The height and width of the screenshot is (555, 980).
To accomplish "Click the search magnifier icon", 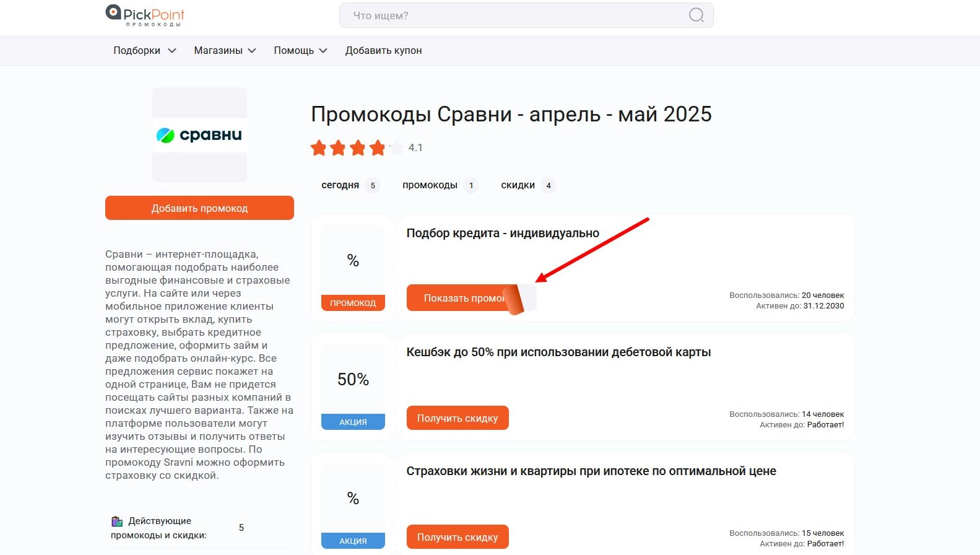I will click(x=696, y=15).
